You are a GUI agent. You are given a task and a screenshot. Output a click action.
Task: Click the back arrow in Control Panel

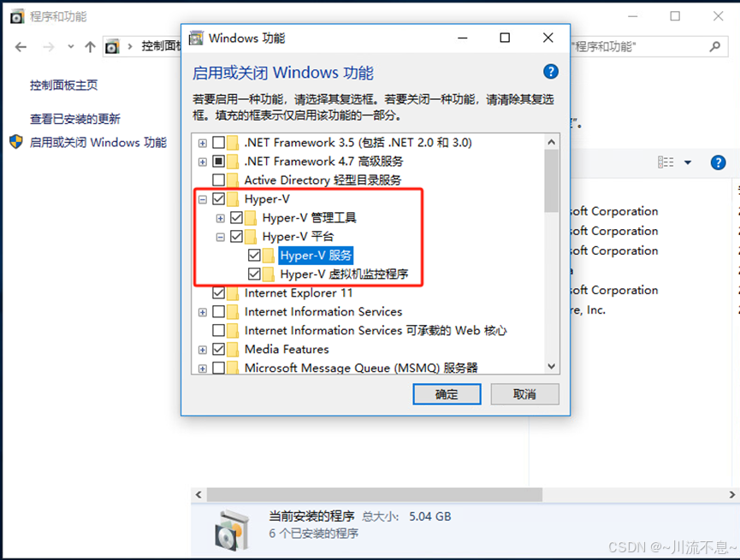pos(21,47)
